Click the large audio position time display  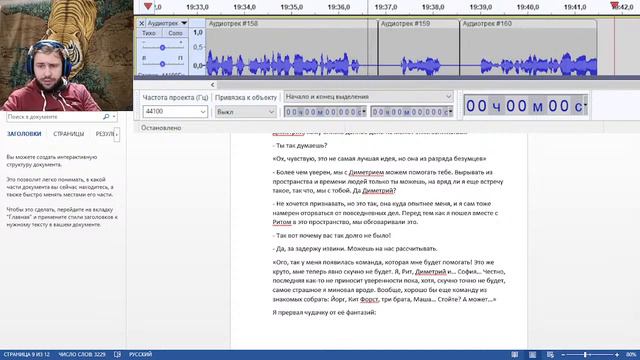coord(524,106)
